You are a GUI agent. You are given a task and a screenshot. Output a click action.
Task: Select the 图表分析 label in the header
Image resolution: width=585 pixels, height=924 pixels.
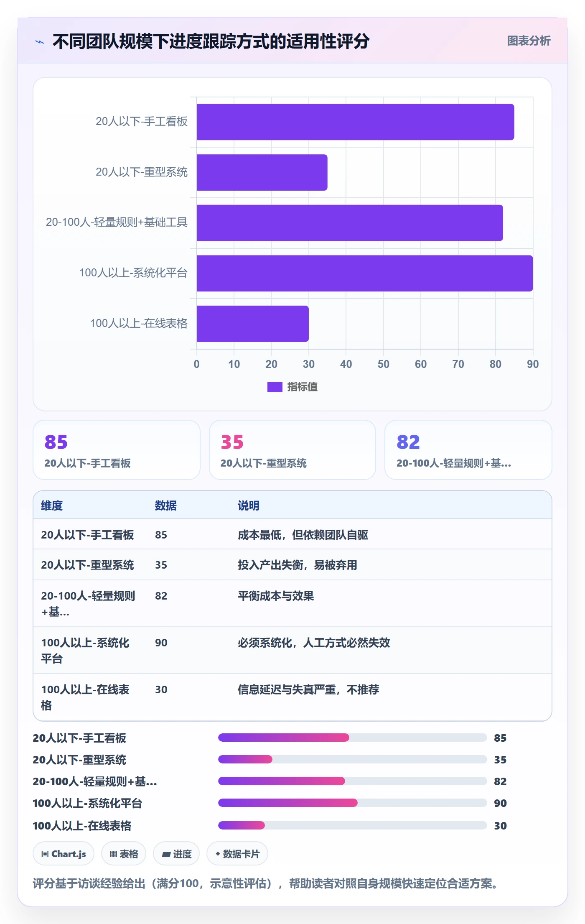click(x=529, y=41)
